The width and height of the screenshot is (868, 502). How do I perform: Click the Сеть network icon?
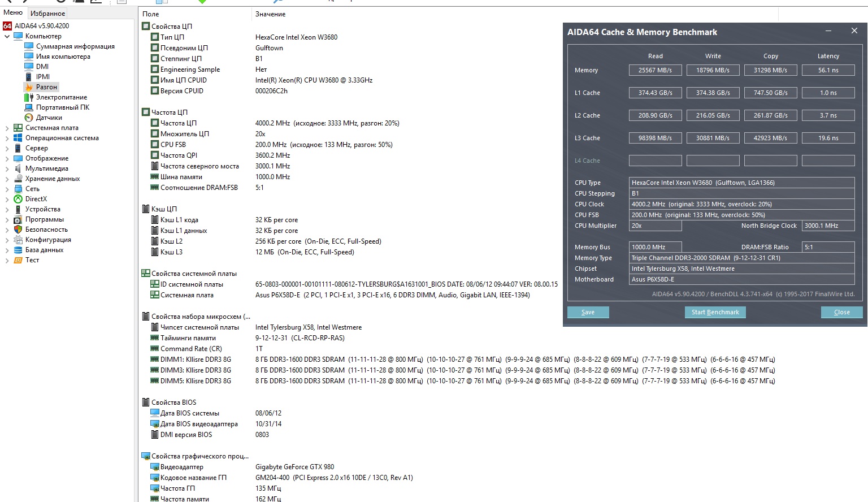tap(18, 189)
